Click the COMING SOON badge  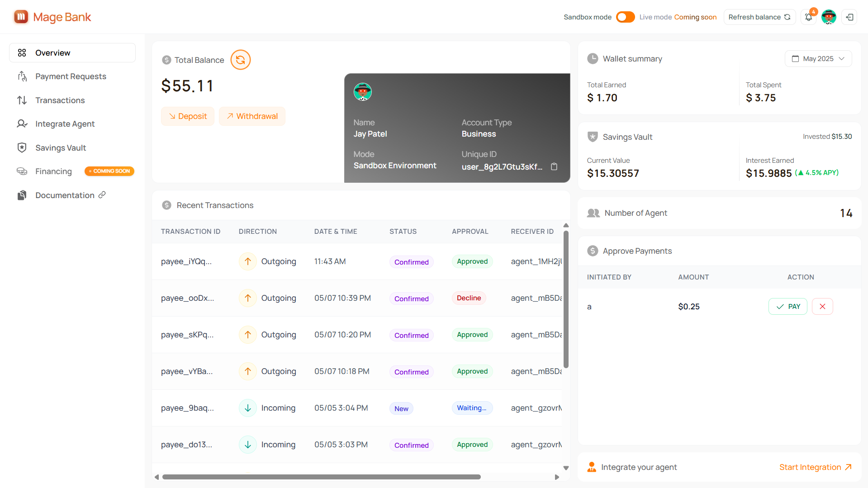[109, 171]
